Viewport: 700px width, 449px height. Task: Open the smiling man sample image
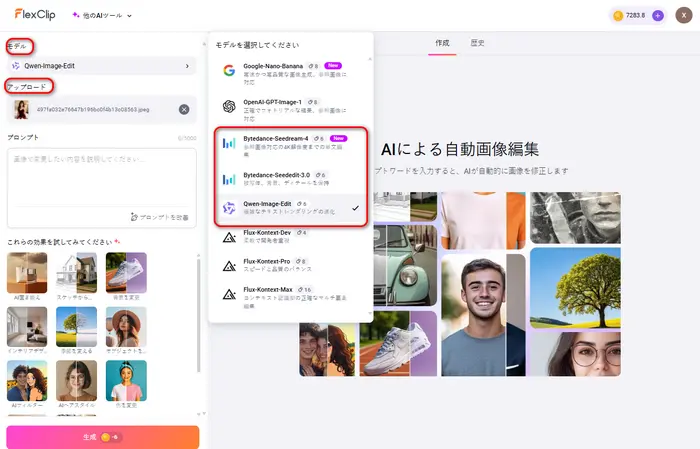483,315
